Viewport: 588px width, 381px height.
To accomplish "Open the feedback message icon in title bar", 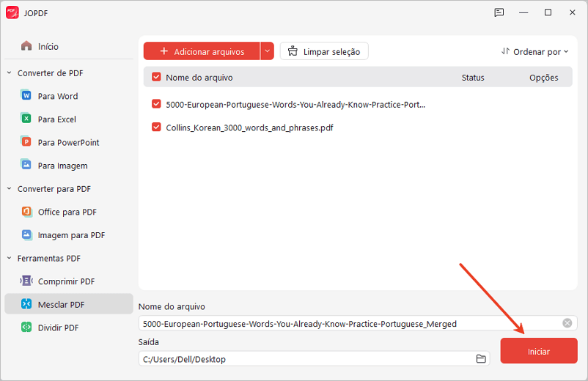I will coord(499,12).
